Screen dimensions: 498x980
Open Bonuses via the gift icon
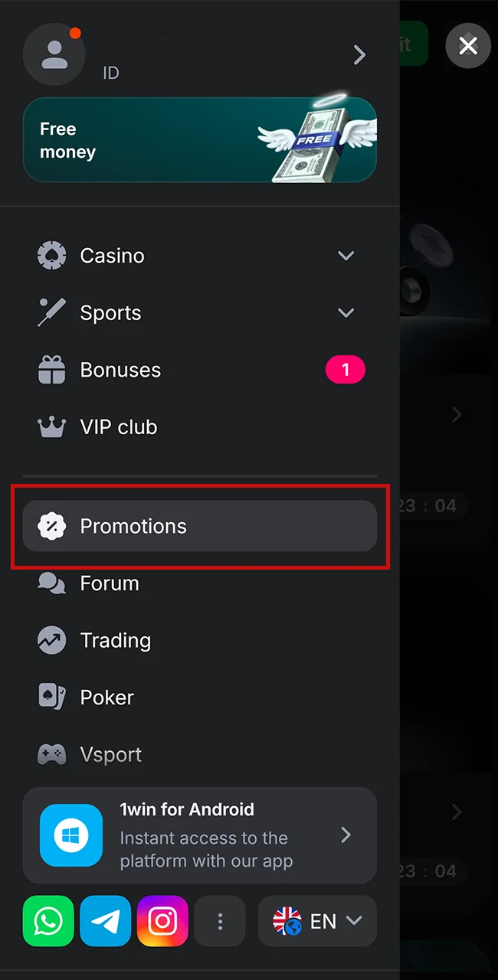(51, 370)
